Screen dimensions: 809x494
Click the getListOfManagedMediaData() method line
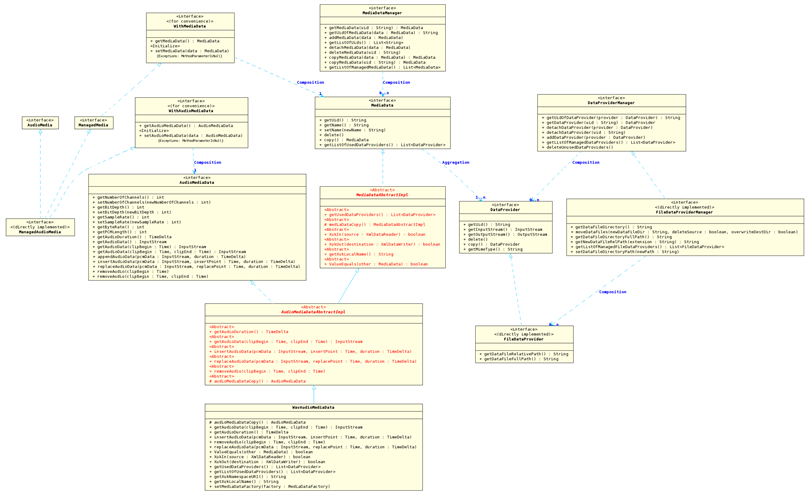click(382, 67)
